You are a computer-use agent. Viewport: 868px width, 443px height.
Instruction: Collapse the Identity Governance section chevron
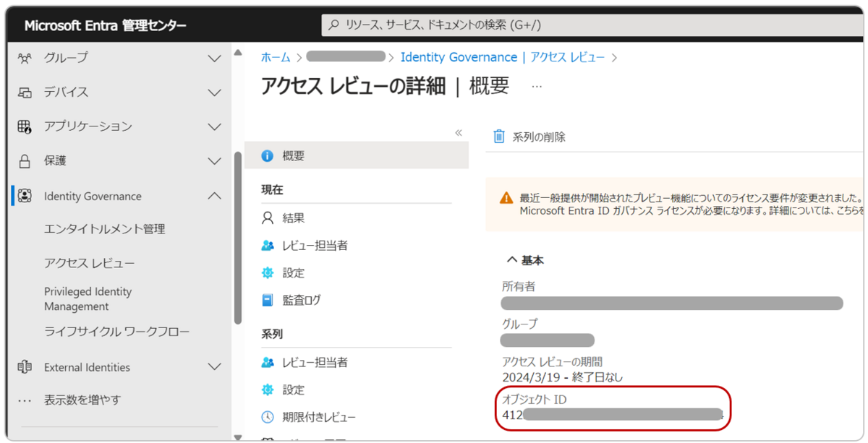pyautogui.click(x=214, y=196)
